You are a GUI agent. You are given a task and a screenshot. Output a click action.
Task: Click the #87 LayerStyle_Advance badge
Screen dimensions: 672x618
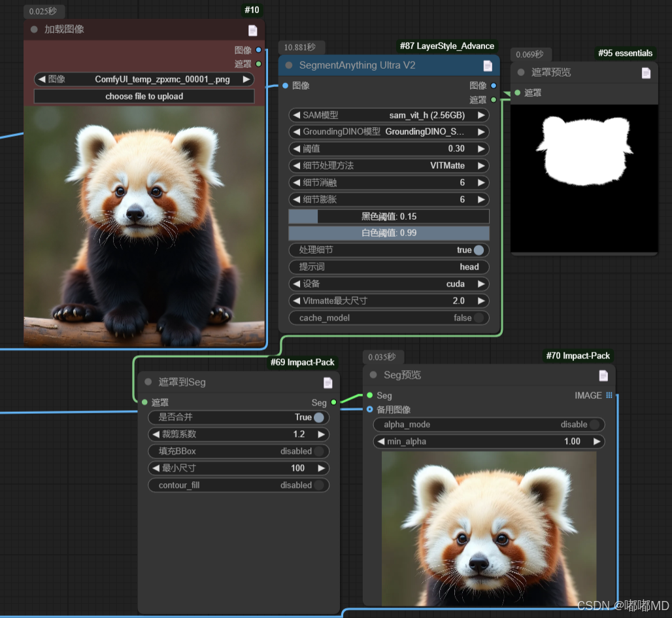tap(446, 46)
